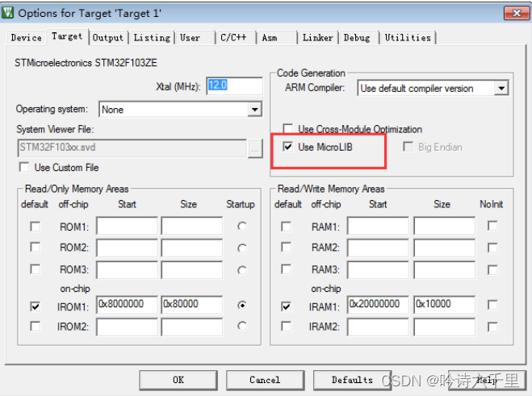Select the ROM1 Startup radio button
This screenshot has height=396, width=532.
[242, 226]
